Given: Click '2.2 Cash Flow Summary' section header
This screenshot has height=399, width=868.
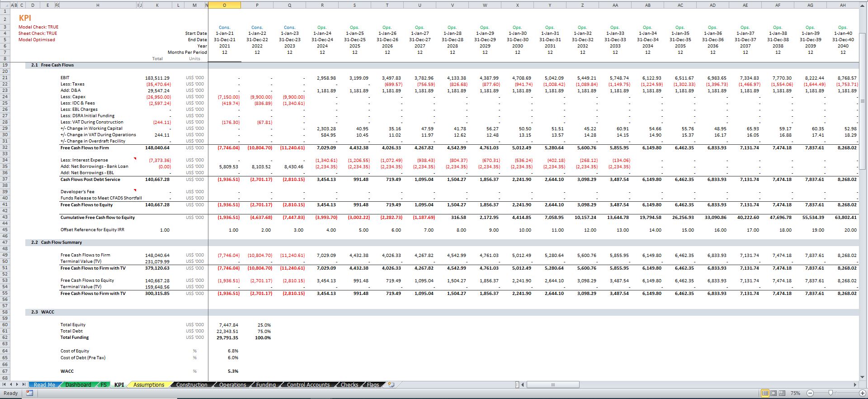Looking at the screenshot, I should [57, 242].
